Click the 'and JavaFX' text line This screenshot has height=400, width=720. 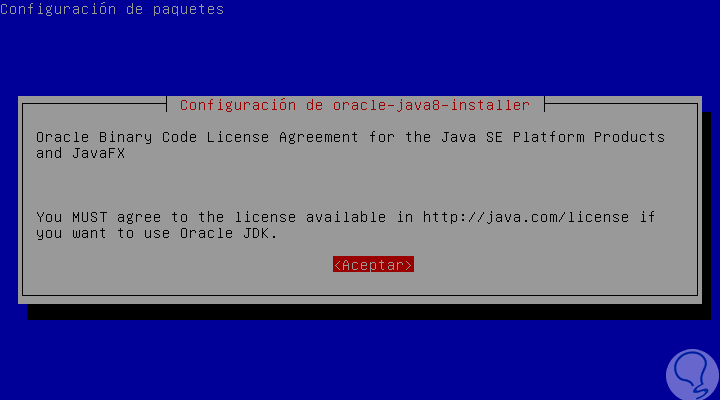[80, 153]
